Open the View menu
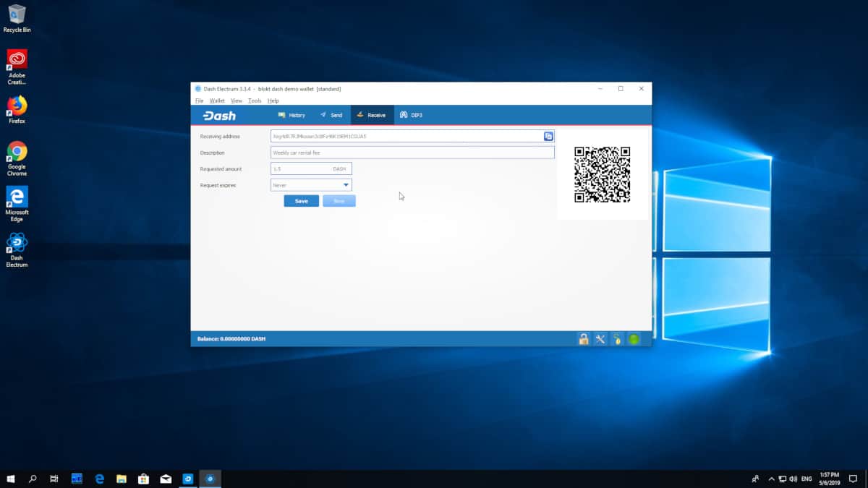868x488 pixels. pos(237,100)
